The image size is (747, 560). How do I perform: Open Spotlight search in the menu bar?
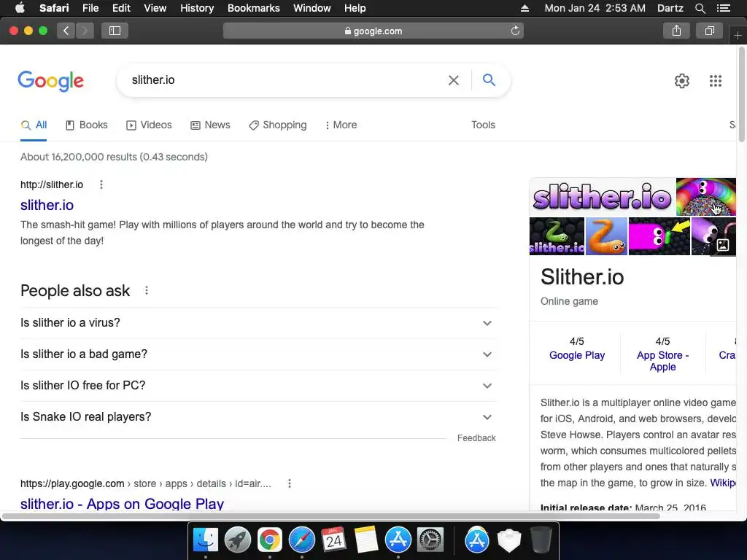(700, 8)
